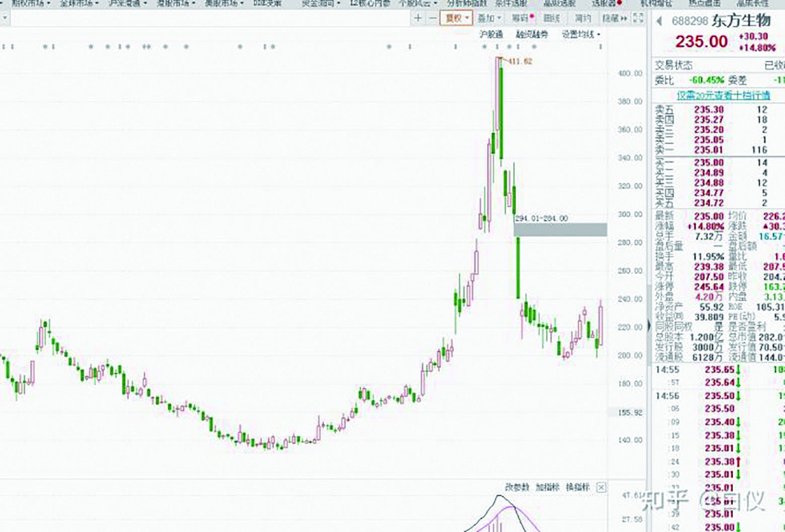Toggle the 融资融券 margin data overlay
Screen dimensions: 785x532
532,35
